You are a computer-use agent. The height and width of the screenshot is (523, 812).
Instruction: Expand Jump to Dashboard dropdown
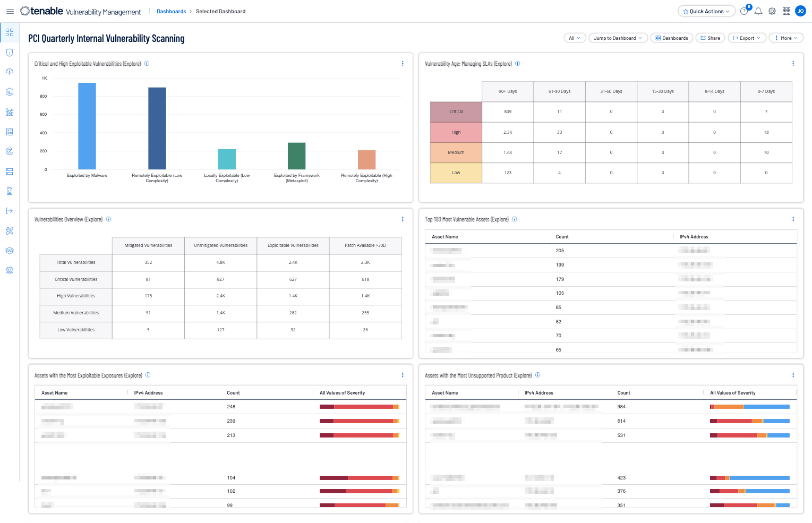click(618, 38)
